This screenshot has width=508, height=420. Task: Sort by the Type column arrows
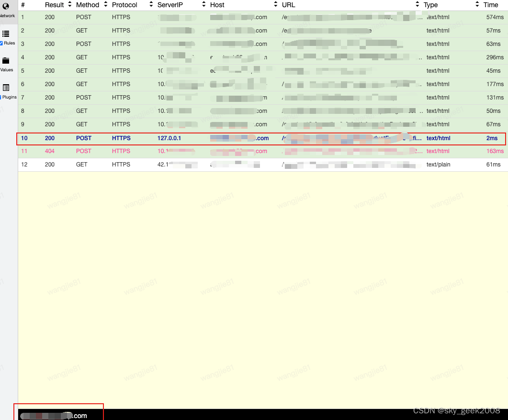[477, 4]
